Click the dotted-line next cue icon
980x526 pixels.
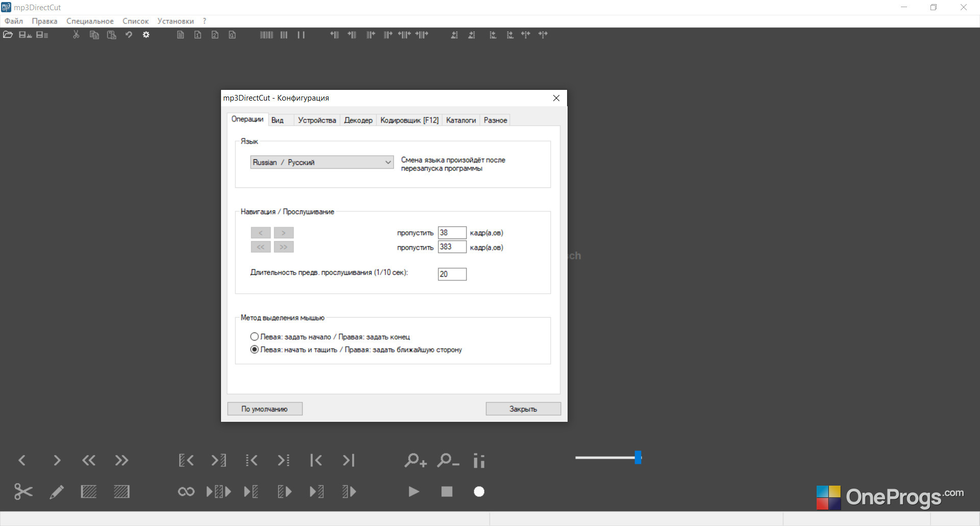(x=284, y=460)
